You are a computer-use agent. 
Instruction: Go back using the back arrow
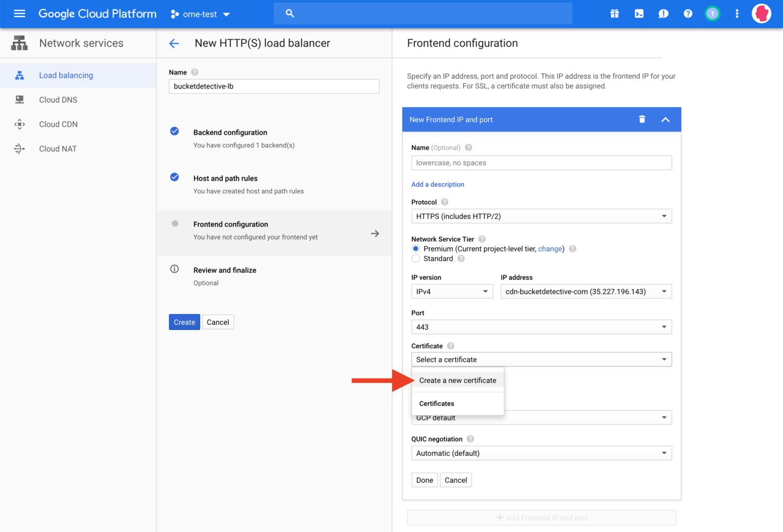tap(174, 44)
